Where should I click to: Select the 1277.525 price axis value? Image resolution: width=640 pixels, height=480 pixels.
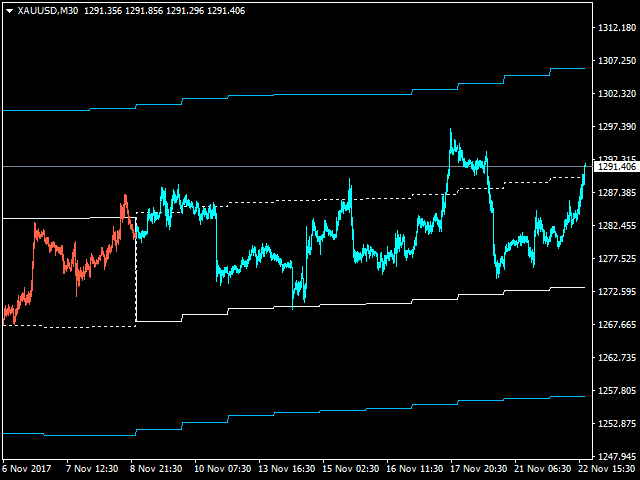tap(614, 259)
